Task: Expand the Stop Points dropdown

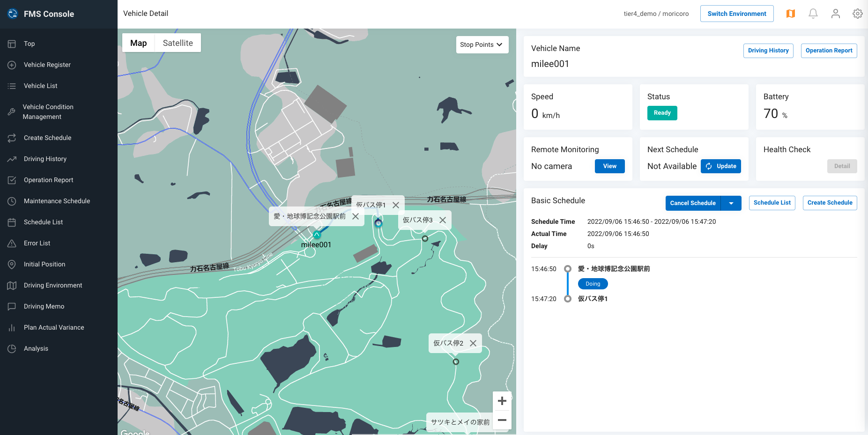Action: click(482, 44)
